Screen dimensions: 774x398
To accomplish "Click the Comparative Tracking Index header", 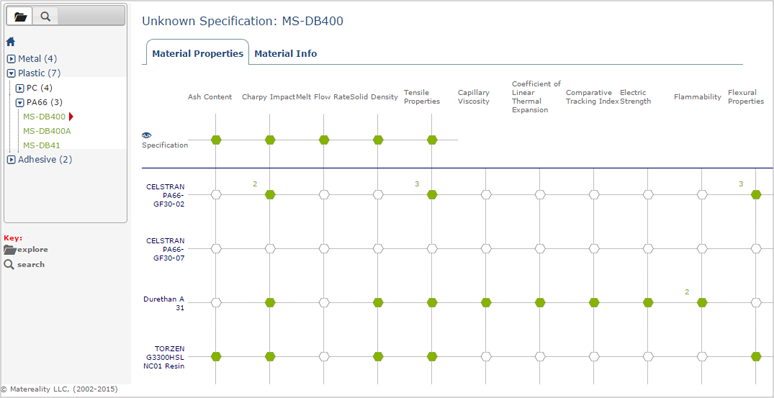I will pos(592,97).
